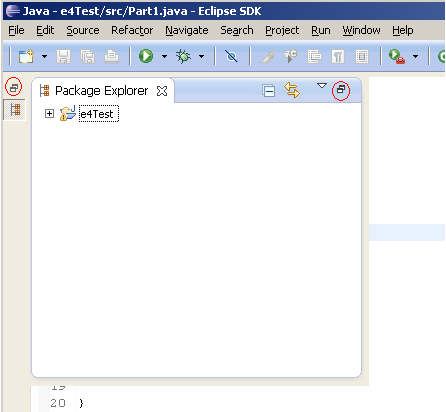Expand the e4Test project tree node
Viewport: 446px width, 412px height.
49,114
